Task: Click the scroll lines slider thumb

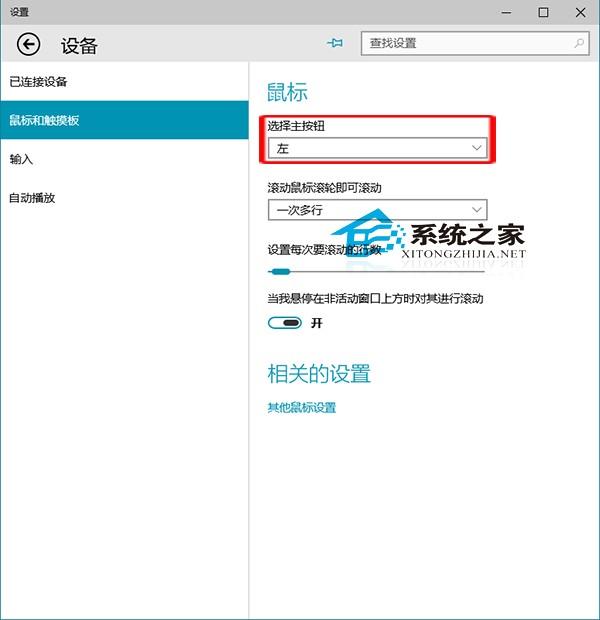Action: (x=281, y=271)
